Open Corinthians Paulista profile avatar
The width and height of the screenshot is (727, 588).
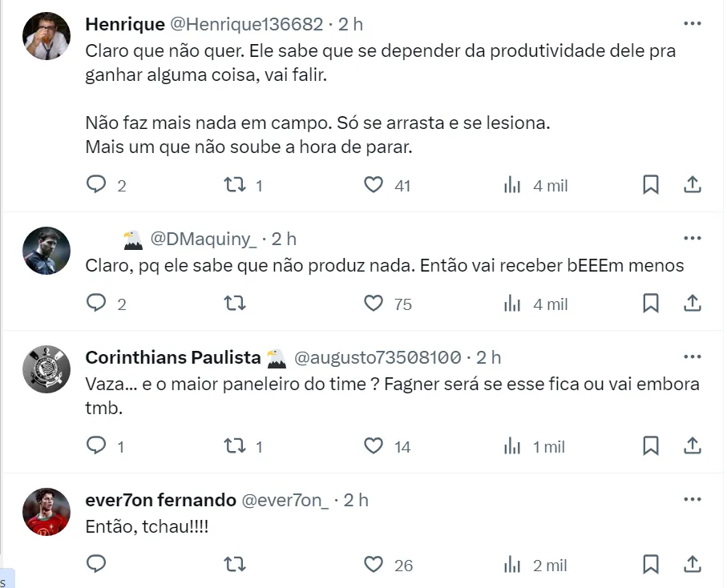[46, 369]
